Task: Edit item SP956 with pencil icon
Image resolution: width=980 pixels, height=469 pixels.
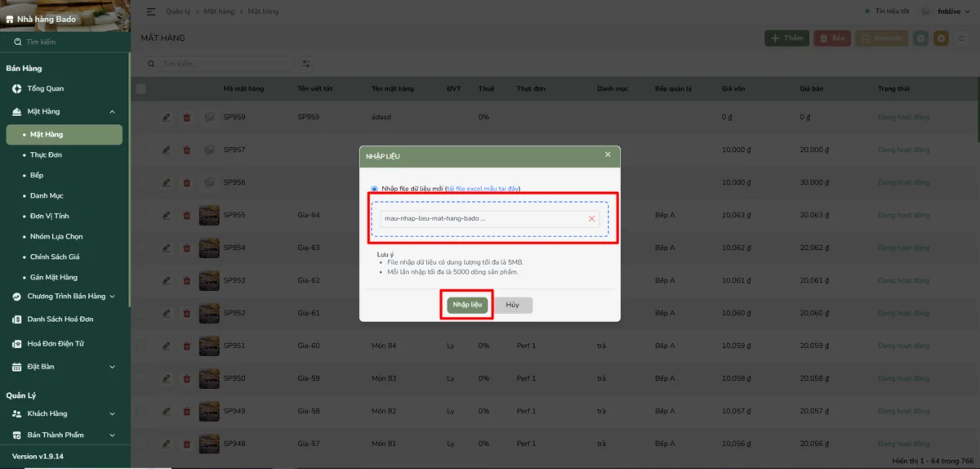Action: point(167,183)
